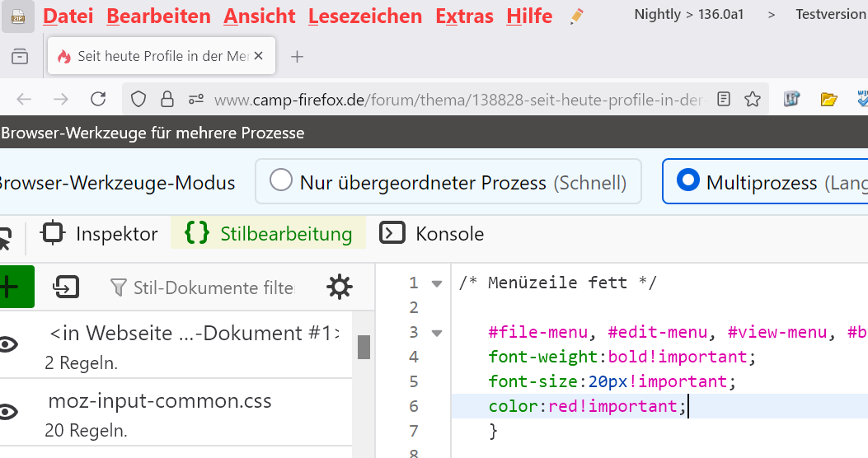Click the Stil-Dokumente filter input field
868x458 pixels.
click(x=213, y=287)
